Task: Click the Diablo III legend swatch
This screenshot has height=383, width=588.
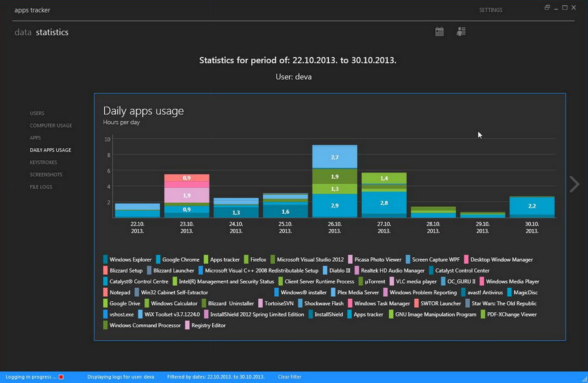Action: tap(325, 270)
